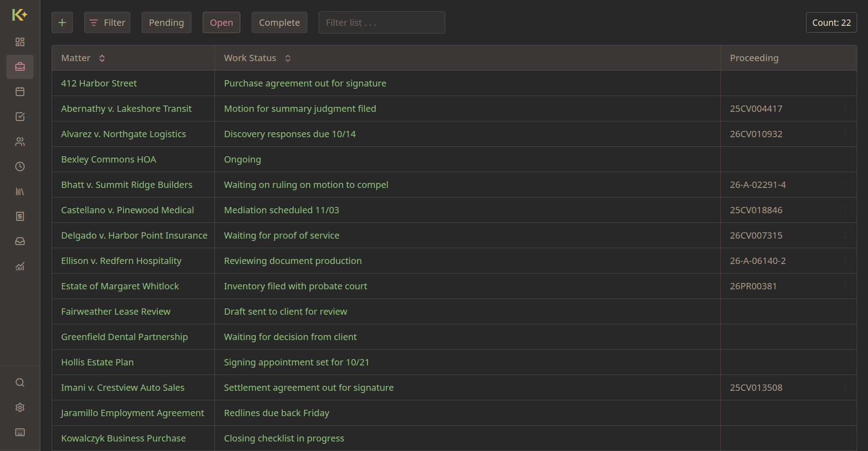868x451 pixels.
Task: Open Abernathy v. Lakeshore Transit matter
Action: click(x=126, y=109)
